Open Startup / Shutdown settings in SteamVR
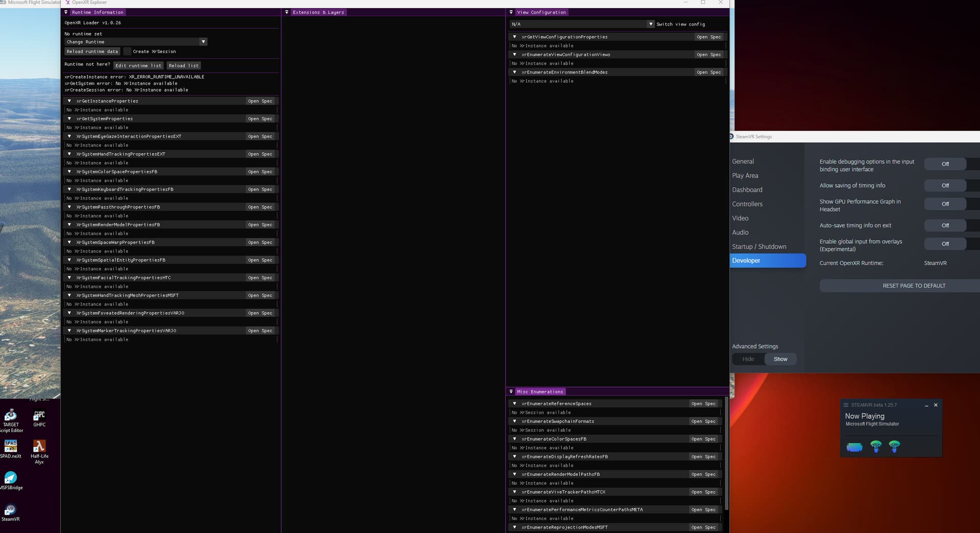 759,247
